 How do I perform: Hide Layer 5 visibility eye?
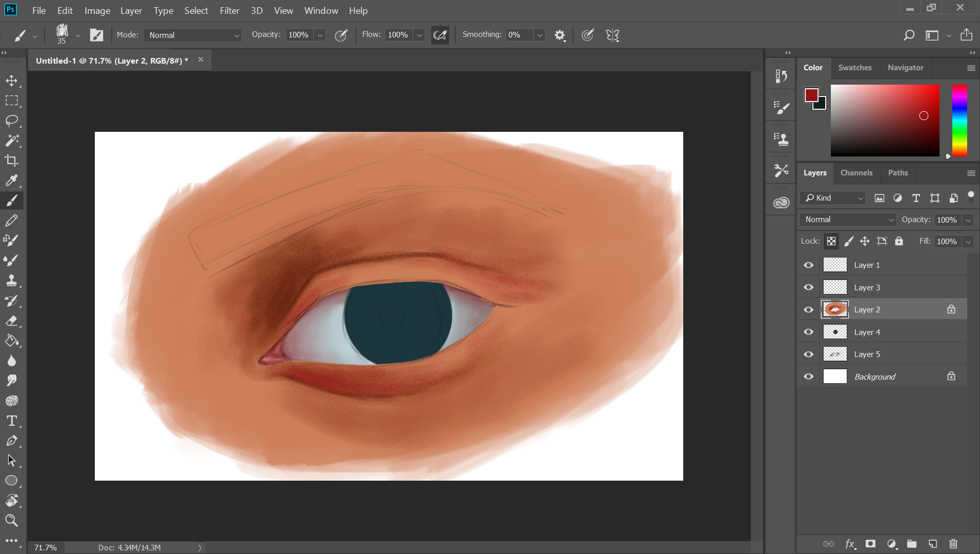pos(809,354)
